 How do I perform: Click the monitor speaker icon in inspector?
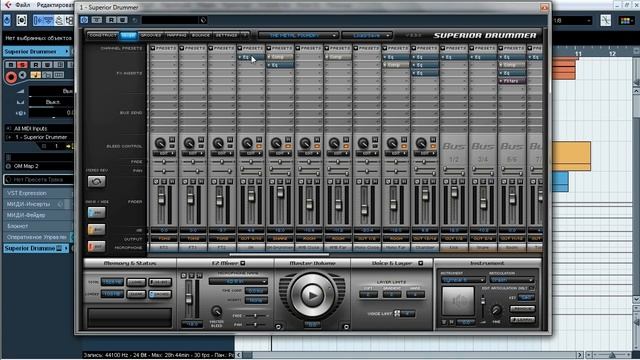point(23,76)
